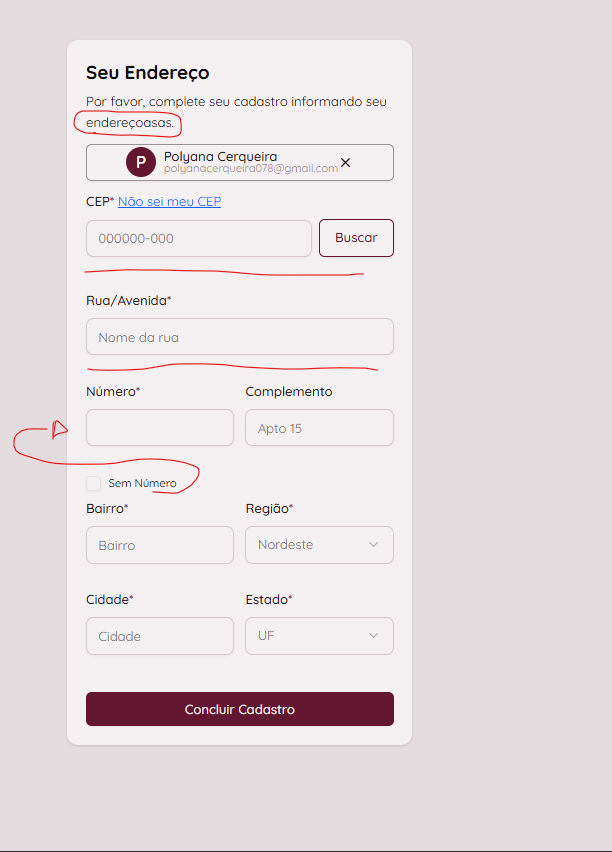Open the "Não sei meu CEP" link
The width and height of the screenshot is (612, 852).
169,202
